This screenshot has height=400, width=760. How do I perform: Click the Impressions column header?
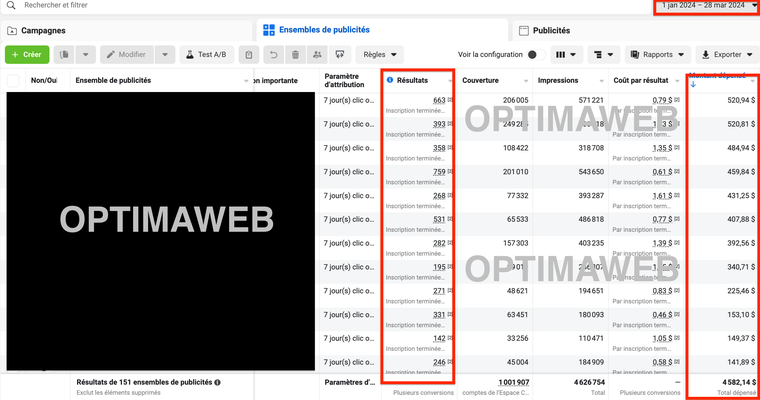tap(557, 80)
